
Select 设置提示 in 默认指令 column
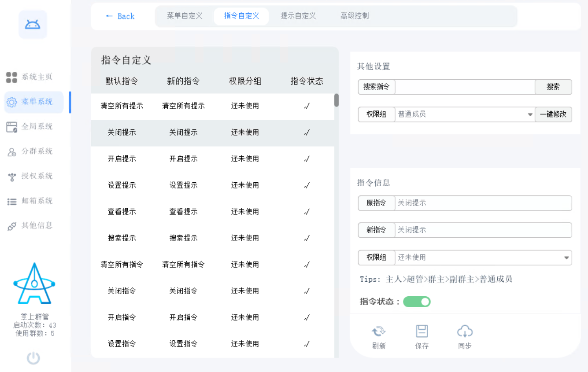click(x=122, y=185)
